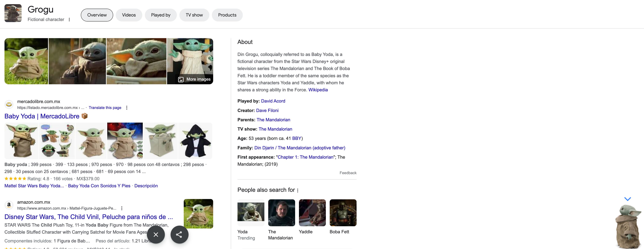Click the Boba Fett thumbnail

(x=343, y=212)
